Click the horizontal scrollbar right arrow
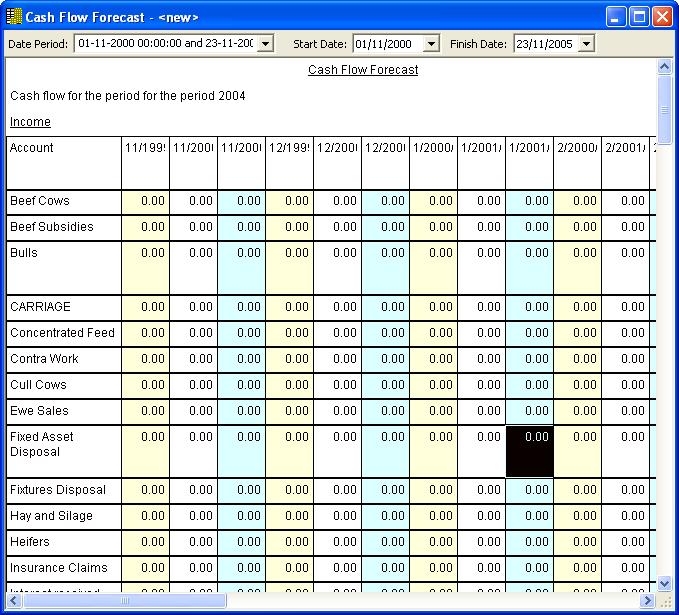The height and width of the screenshot is (615, 679). [648, 600]
